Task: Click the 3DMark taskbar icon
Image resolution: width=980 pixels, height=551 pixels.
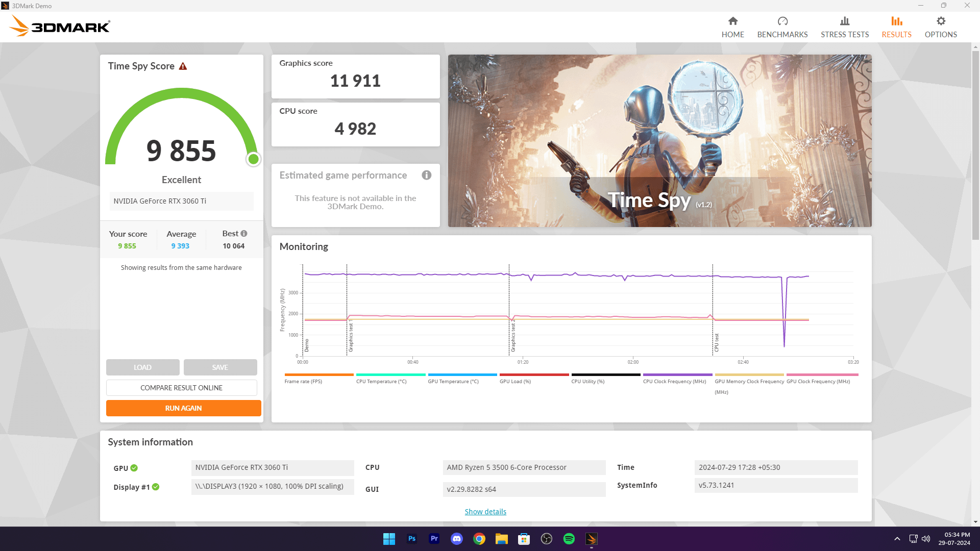Action: pyautogui.click(x=592, y=539)
